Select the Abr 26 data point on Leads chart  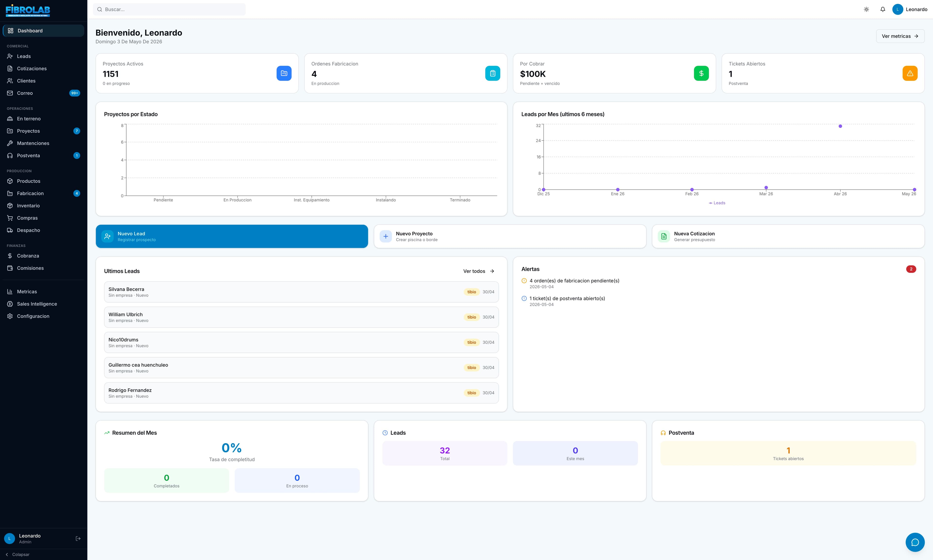[840, 127]
